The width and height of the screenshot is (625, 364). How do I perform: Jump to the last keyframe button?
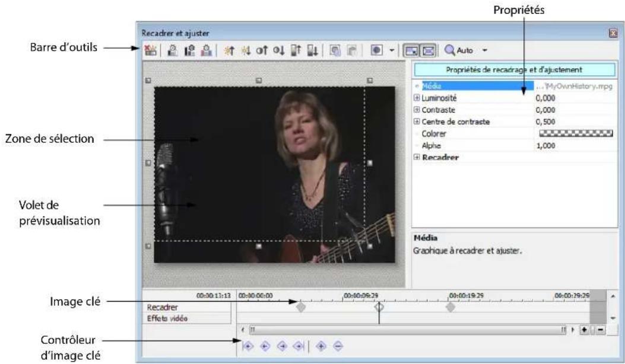[x=298, y=346]
